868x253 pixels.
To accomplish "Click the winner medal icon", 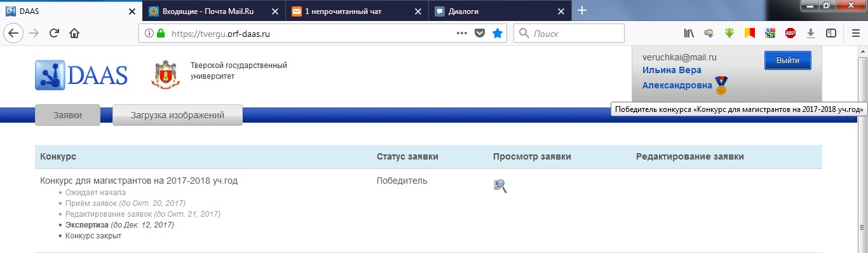I will [x=721, y=85].
